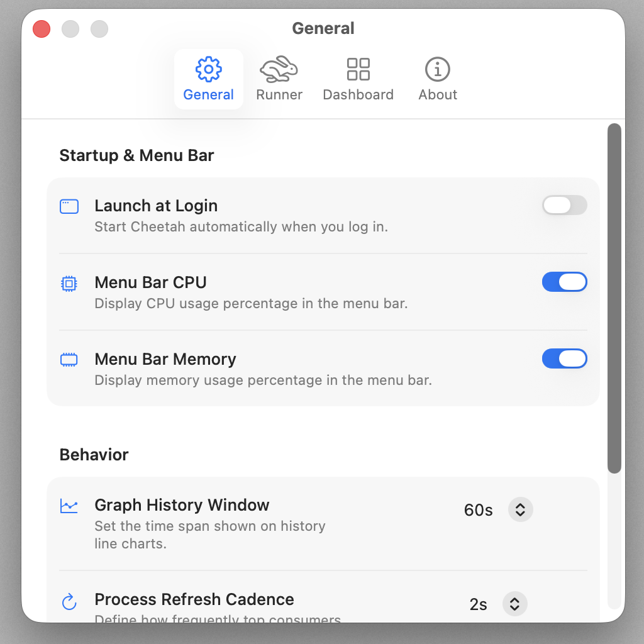
Task: Click the Graph History Window chart icon
Action: coord(69,506)
